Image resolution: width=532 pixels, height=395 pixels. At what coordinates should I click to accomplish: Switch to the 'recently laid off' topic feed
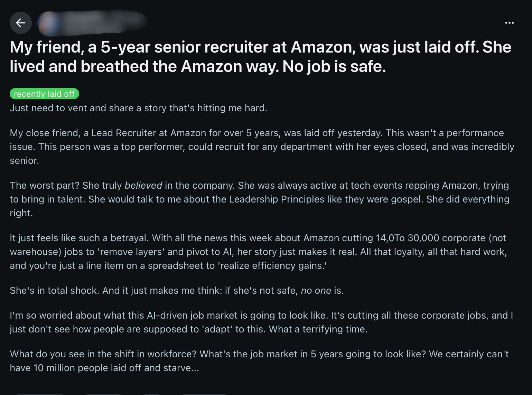tap(44, 94)
